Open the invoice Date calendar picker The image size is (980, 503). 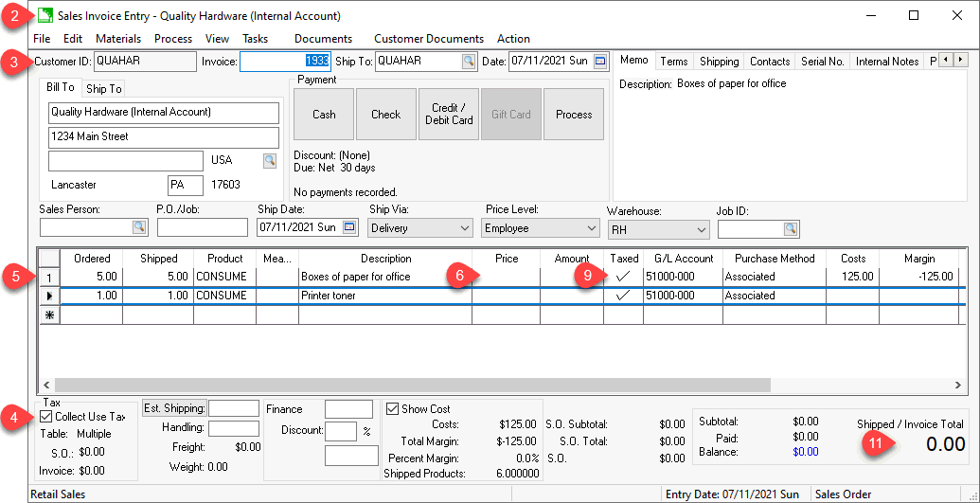tap(600, 62)
